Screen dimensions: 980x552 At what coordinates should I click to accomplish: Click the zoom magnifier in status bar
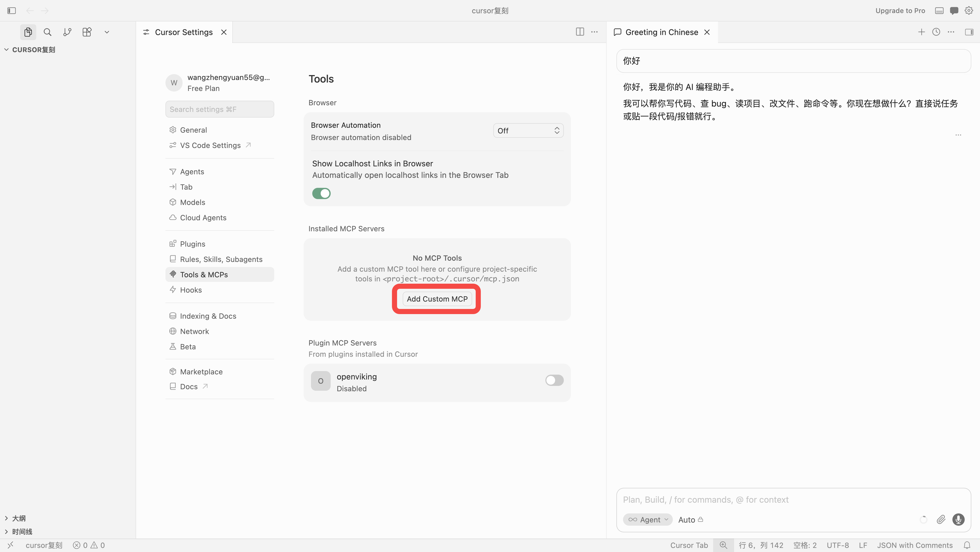[x=723, y=545]
